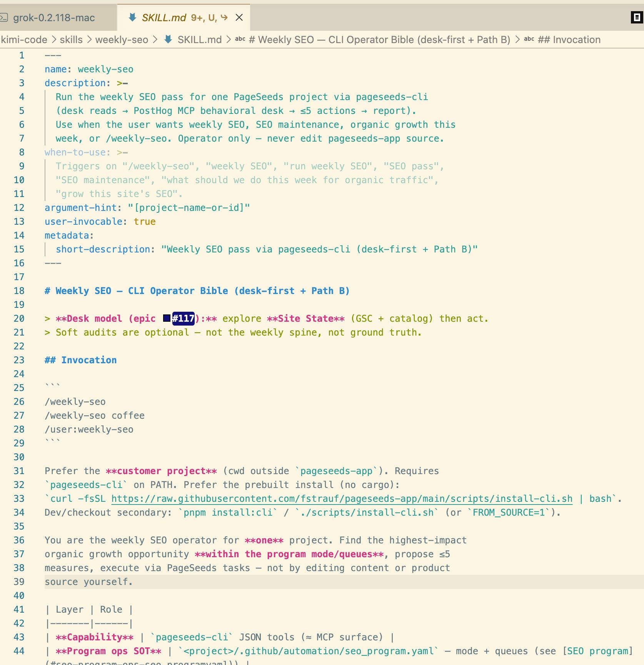Image resolution: width=644 pixels, height=665 pixels.
Task: Click the '## Invocation' heading in the editor
Action: [x=81, y=360]
